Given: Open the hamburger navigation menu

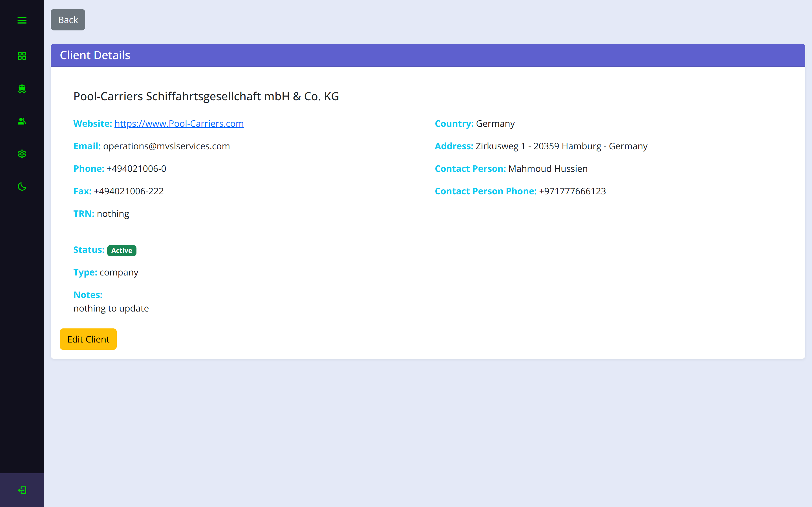Looking at the screenshot, I should [22, 20].
